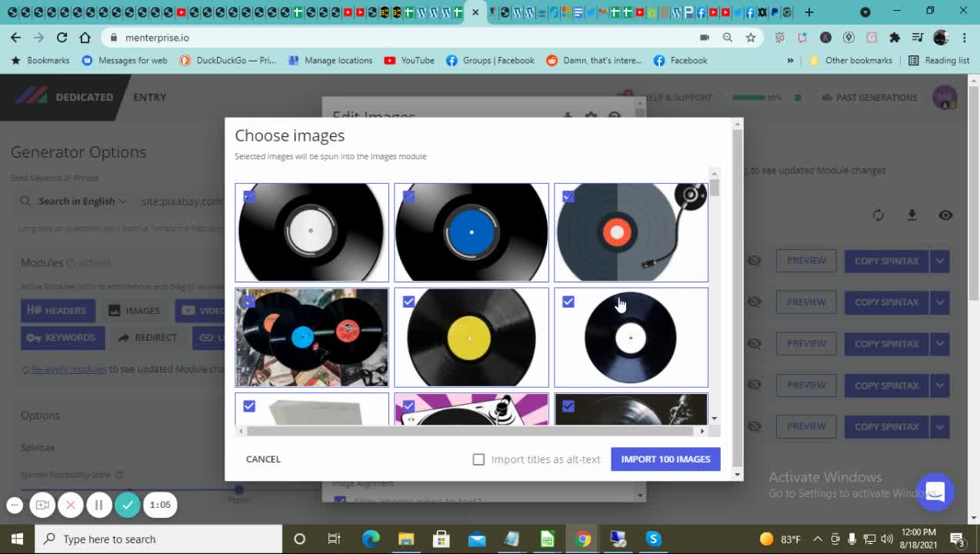Select the record collage thumbnail

click(312, 337)
